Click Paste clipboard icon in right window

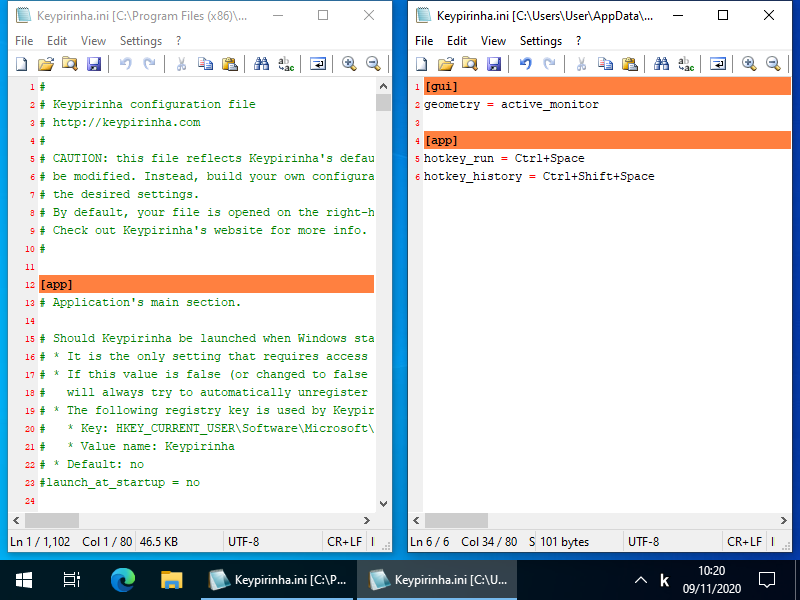coord(630,64)
